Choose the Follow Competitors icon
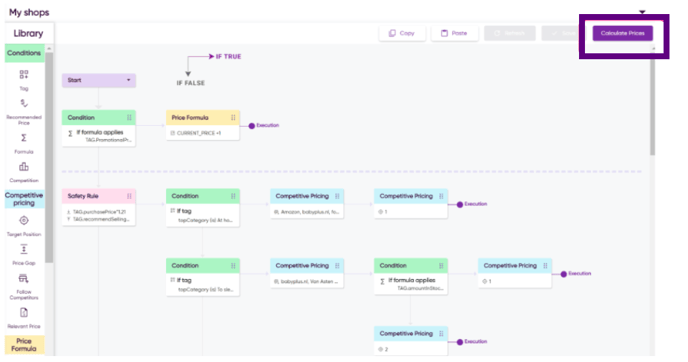 click(x=24, y=279)
